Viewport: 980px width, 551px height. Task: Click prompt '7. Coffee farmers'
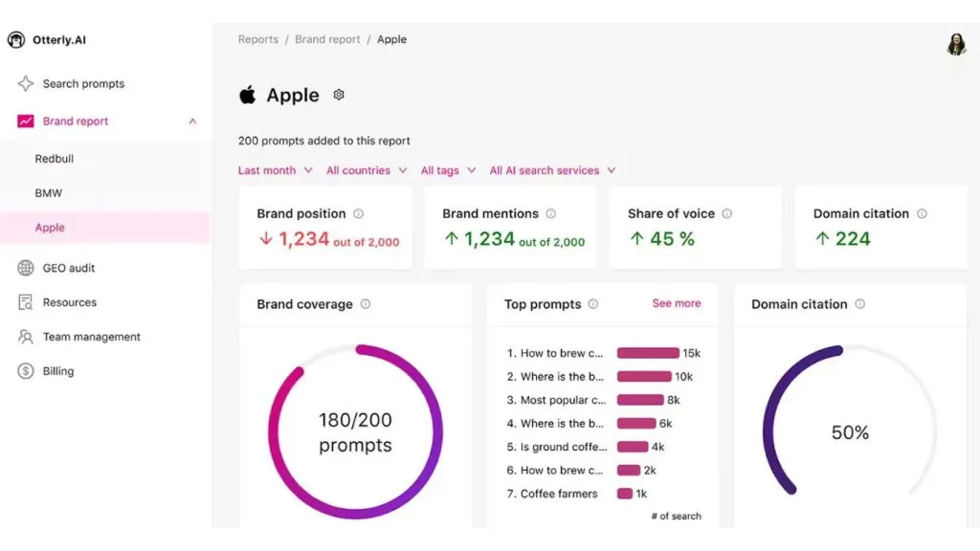coord(552,494)
